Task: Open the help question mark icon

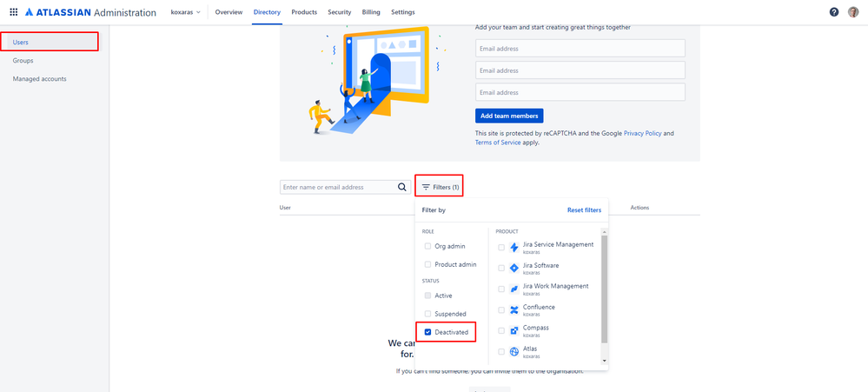Action: tap(833, 12)
